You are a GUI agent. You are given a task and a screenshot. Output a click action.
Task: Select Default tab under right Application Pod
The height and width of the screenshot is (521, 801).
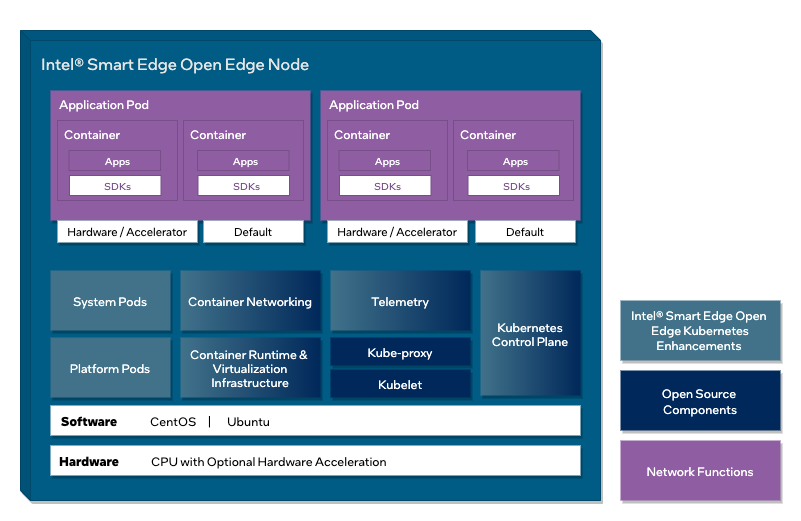[x=525, y=232]
